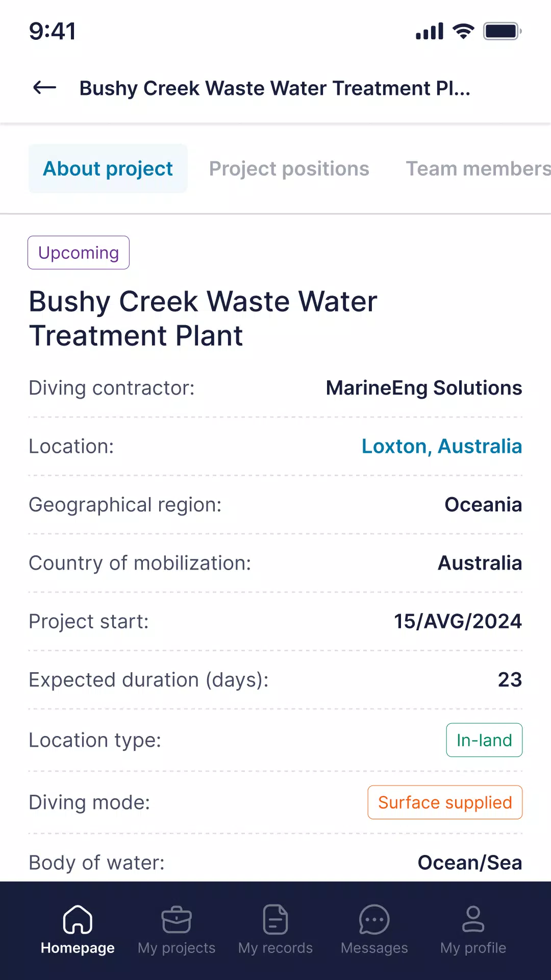Tap the In-land location type tag
Screen dimensions: 551x980
coord(484,740)
